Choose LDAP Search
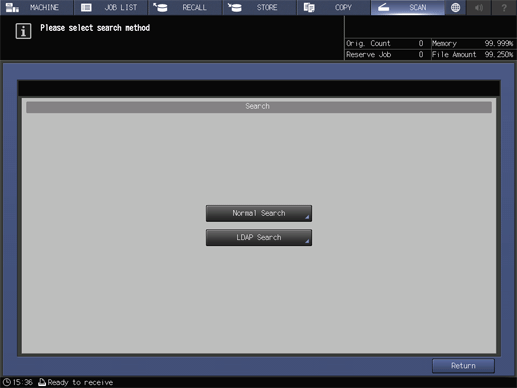 (x=259, y=237)
